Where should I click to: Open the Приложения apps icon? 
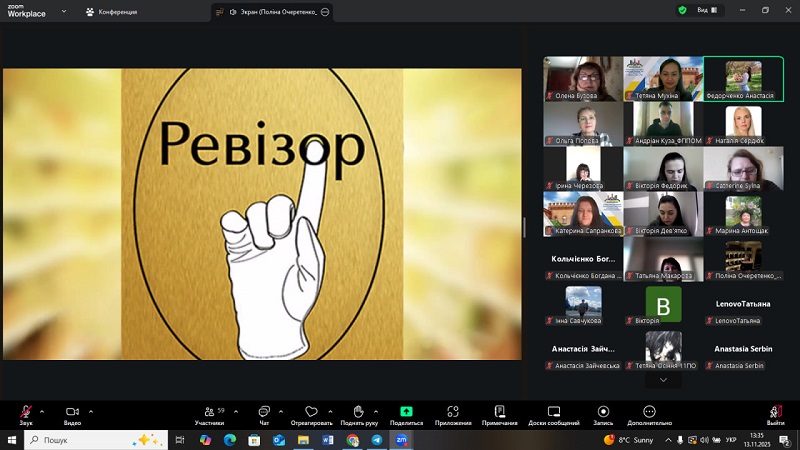(453, 412)
